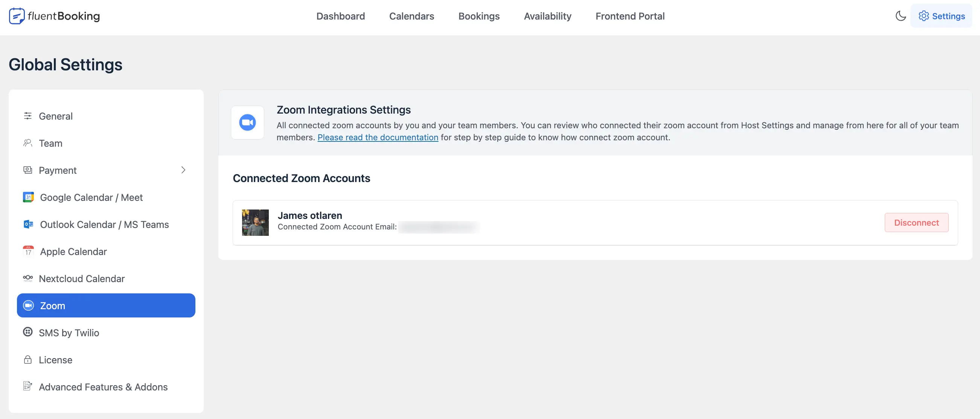Click the Advanced Features notepad icon
Viewport: 980px width, 419px height.
(x=28, y=386)
